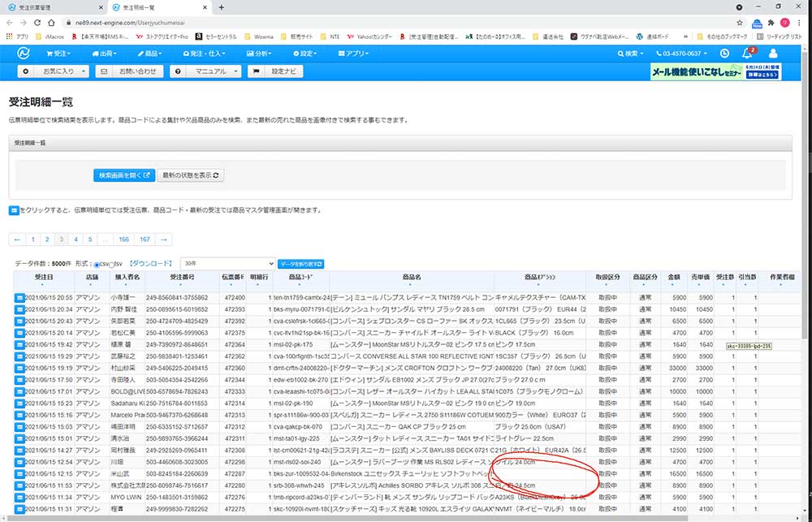Bookmark this page with star icon

tap(740, 23)
